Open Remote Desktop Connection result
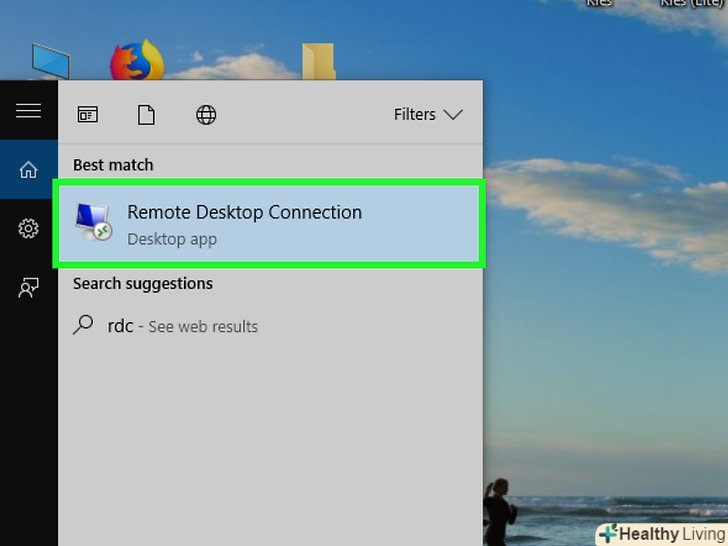The image size is (728, 546). (269, 224)
